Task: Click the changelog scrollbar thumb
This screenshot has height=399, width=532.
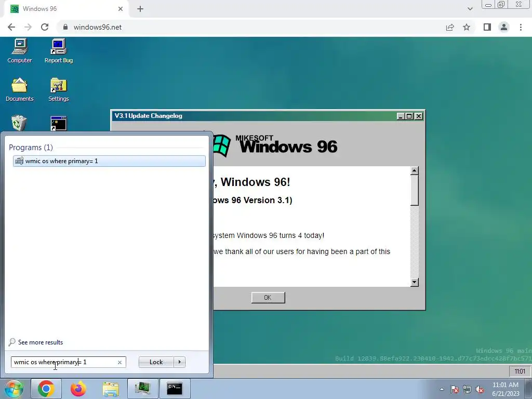Action: tap(414, 190)
